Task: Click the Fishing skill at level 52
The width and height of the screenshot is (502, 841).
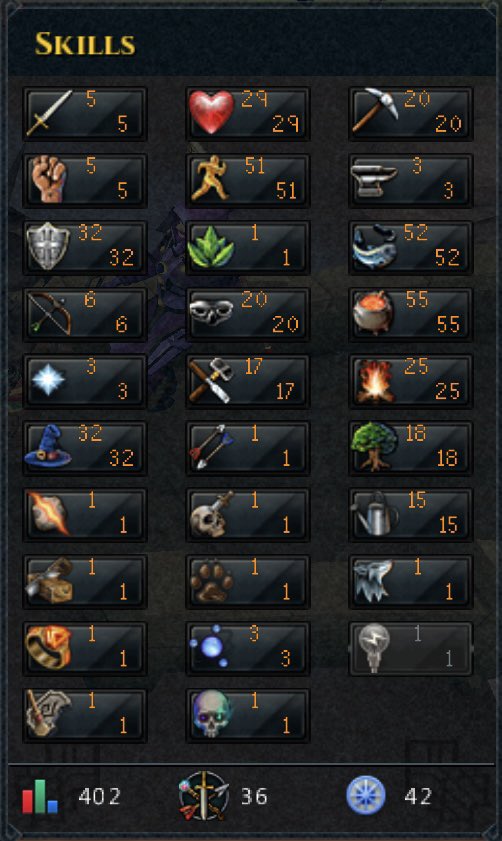Action: tap(411, 247)
